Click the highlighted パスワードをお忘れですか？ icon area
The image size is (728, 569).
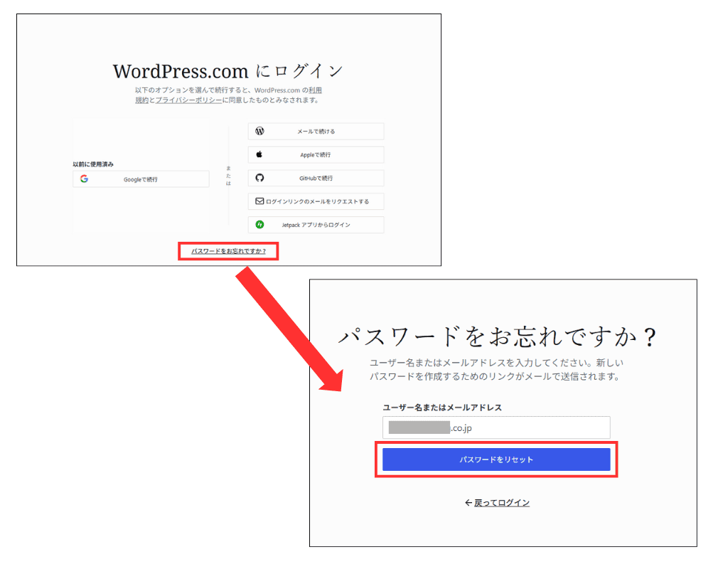[x=228, y=250]
